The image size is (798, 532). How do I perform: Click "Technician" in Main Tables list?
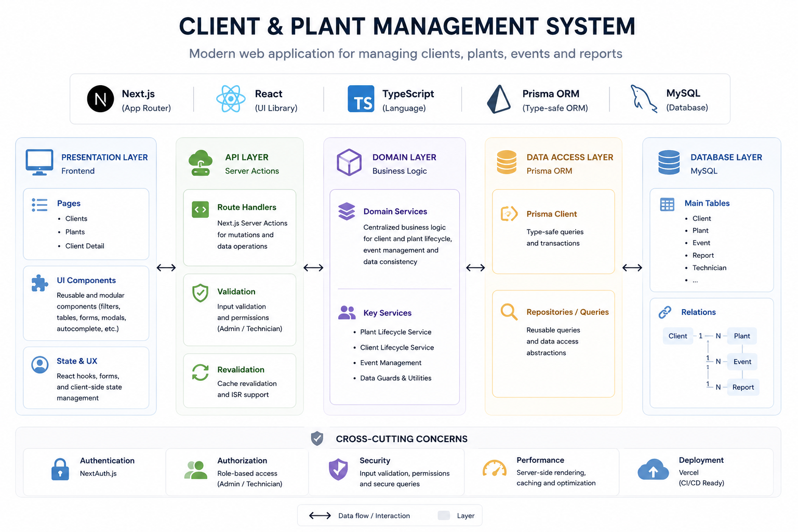(709, 268)
